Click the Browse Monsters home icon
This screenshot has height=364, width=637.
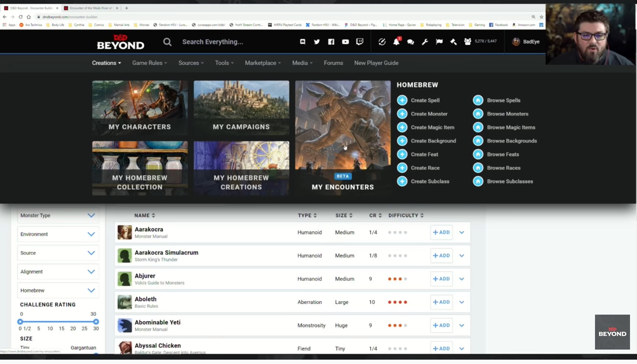[x=478, y=114]
